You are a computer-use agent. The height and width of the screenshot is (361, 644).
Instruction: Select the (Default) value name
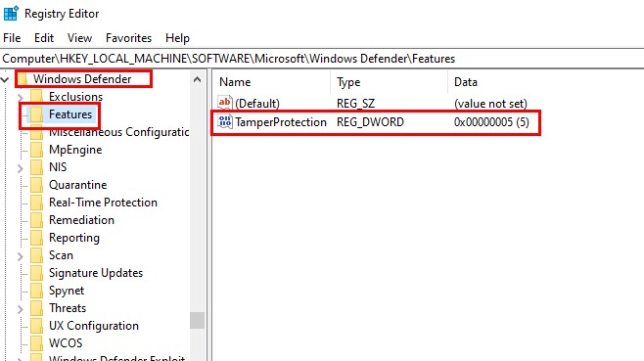(257, 104)
